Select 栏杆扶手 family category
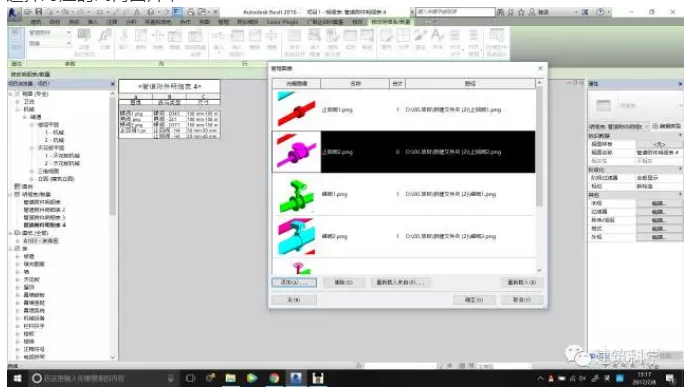The width and height of the screenshot is (694, 392). click(x=34, y=326)
